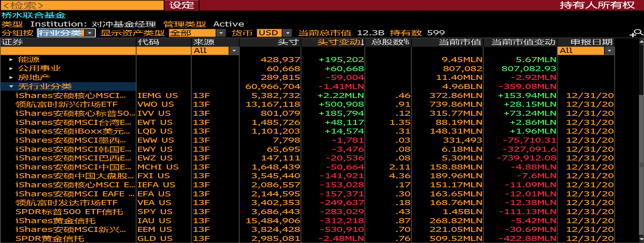This screenshot has width=644, height=243.
Task: Click the 能源 position total 428,937
Action: (280, 59)
